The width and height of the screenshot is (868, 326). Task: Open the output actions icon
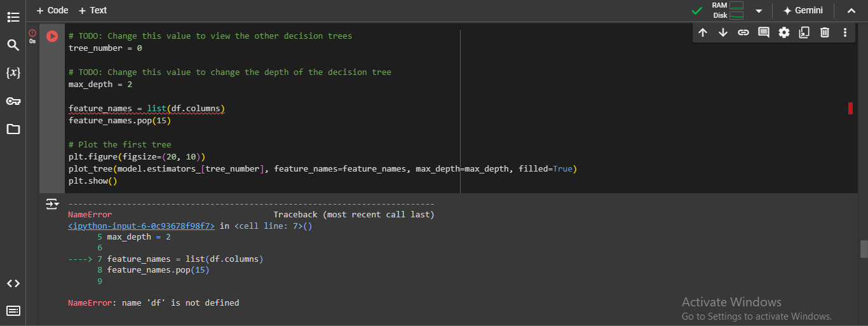pos(52,204)
